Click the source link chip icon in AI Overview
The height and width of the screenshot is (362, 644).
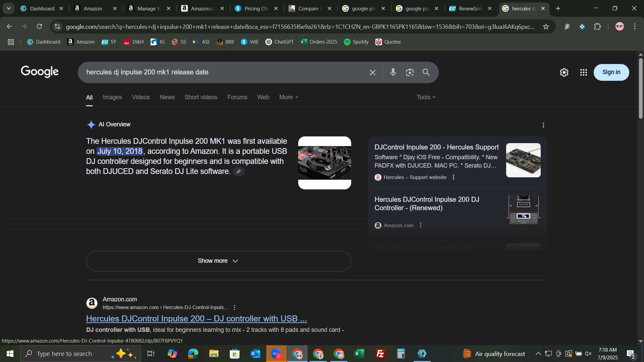pyautogui.click(x=238, y=172)
